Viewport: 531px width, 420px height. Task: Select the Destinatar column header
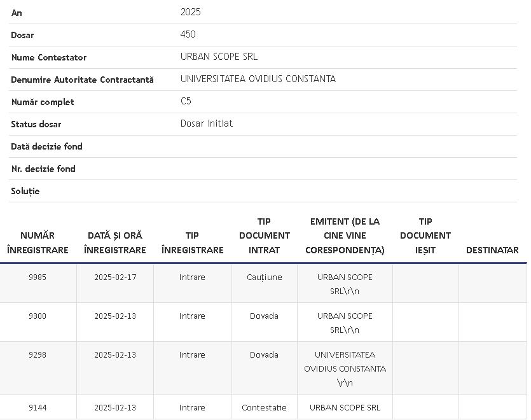click(492, 250)
